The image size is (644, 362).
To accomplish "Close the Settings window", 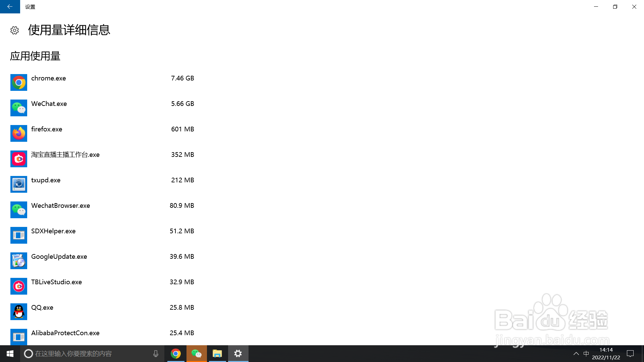I will 634,7.
